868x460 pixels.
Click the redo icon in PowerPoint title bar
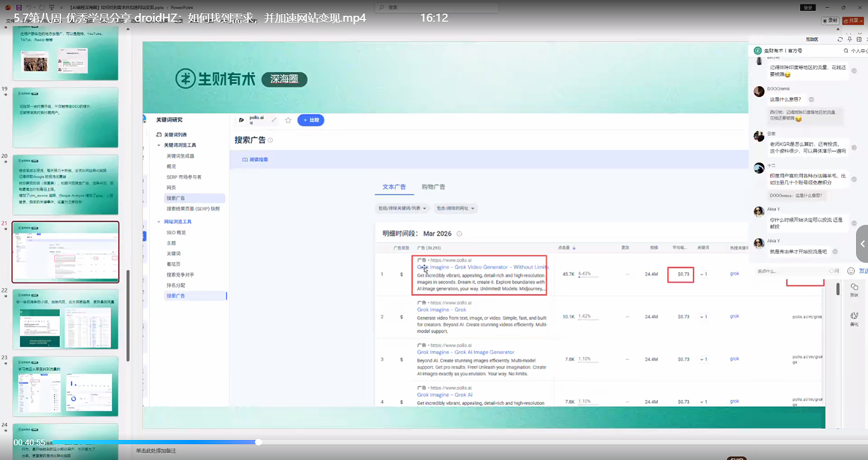42,8
